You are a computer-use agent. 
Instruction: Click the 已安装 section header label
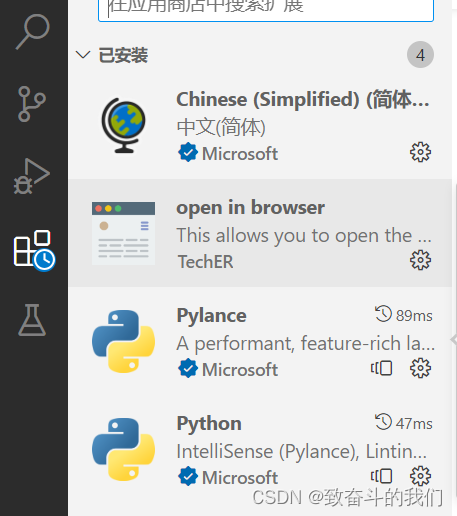123,55
